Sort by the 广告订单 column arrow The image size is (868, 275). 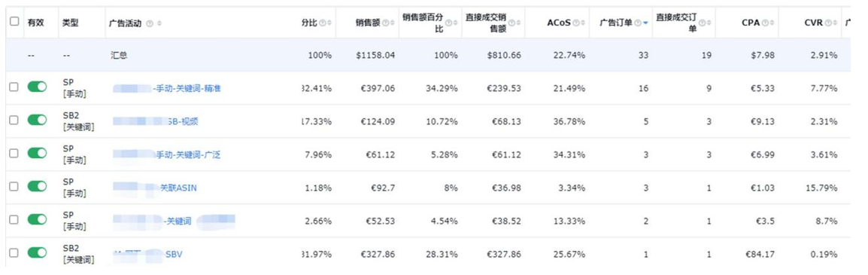tap(645, 23)
